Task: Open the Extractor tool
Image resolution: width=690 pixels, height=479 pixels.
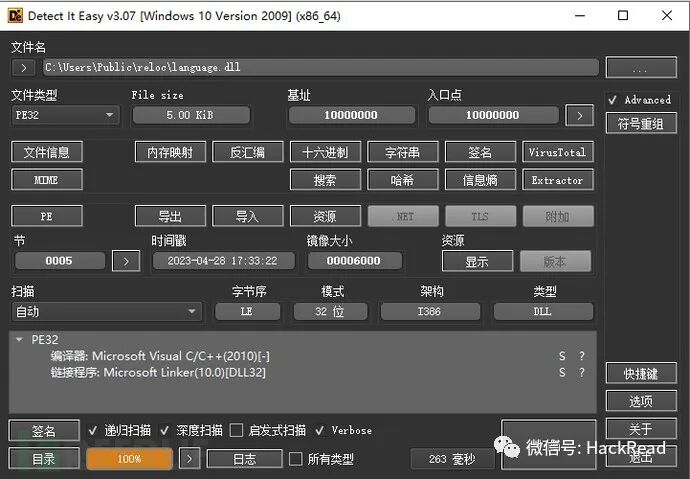Action: tap(558, 180)
